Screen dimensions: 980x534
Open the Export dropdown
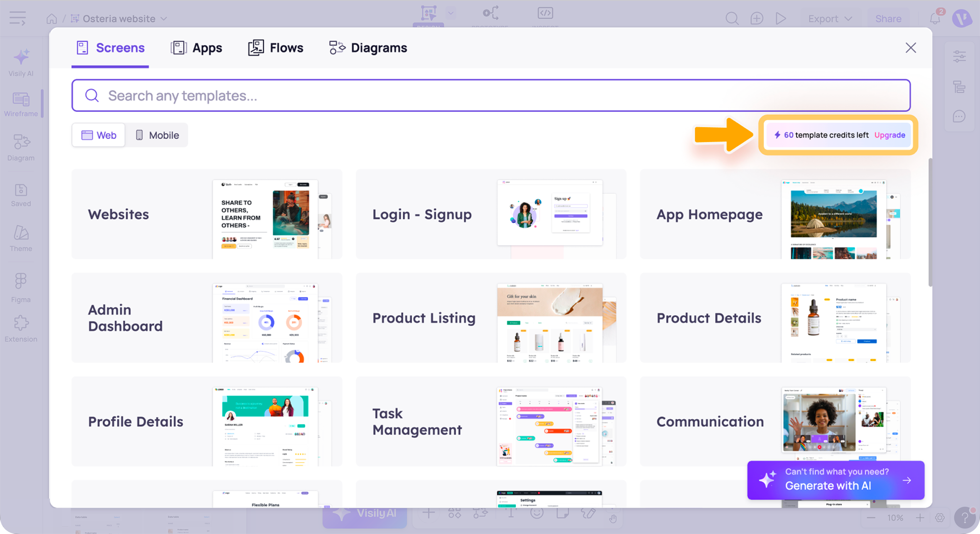830,19
